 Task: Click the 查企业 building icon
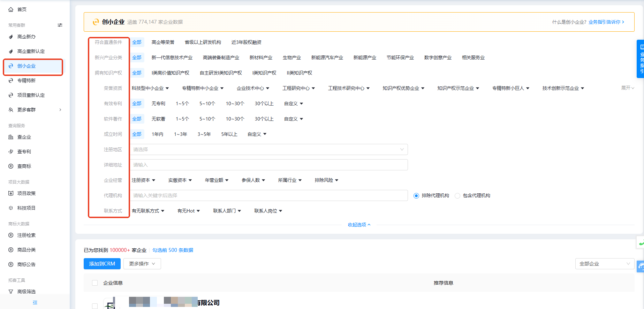point(11,137)
